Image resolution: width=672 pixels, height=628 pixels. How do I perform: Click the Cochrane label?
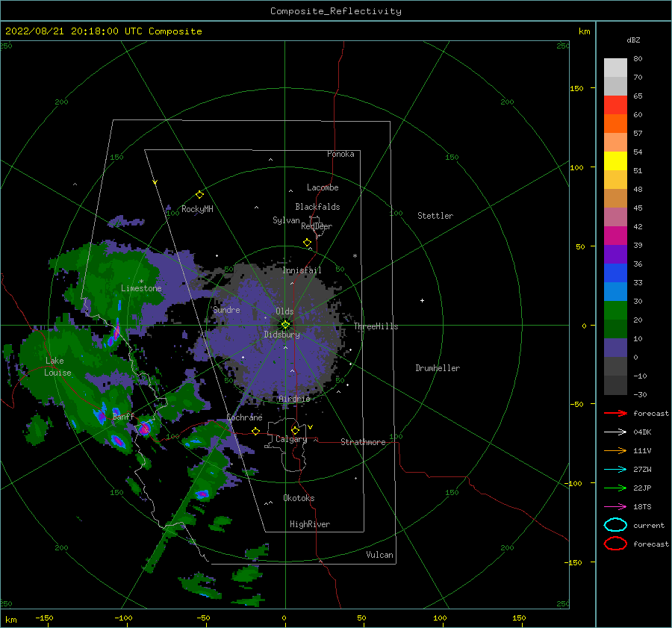pyautogui.click(x=244, y=417)
